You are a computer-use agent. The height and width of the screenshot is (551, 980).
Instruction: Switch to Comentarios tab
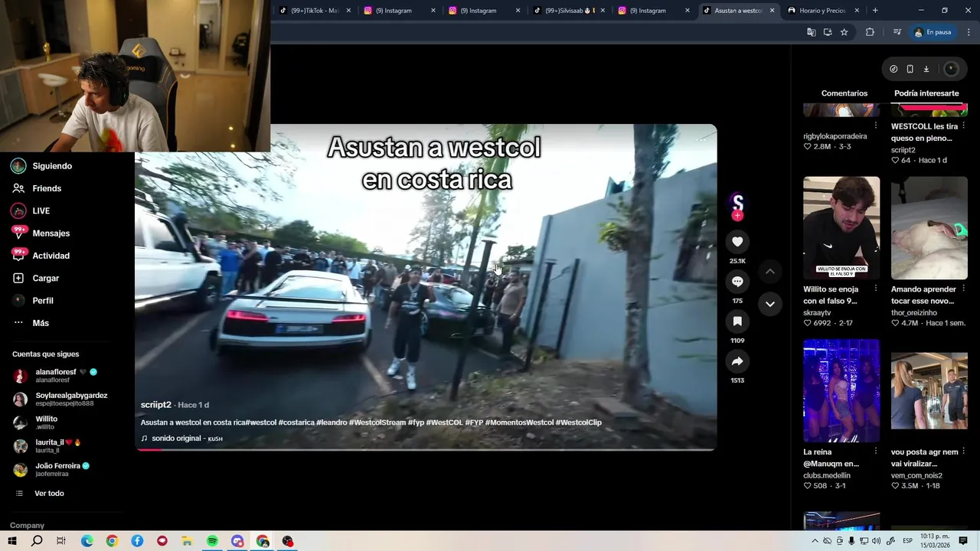click(x=844, y=93)
